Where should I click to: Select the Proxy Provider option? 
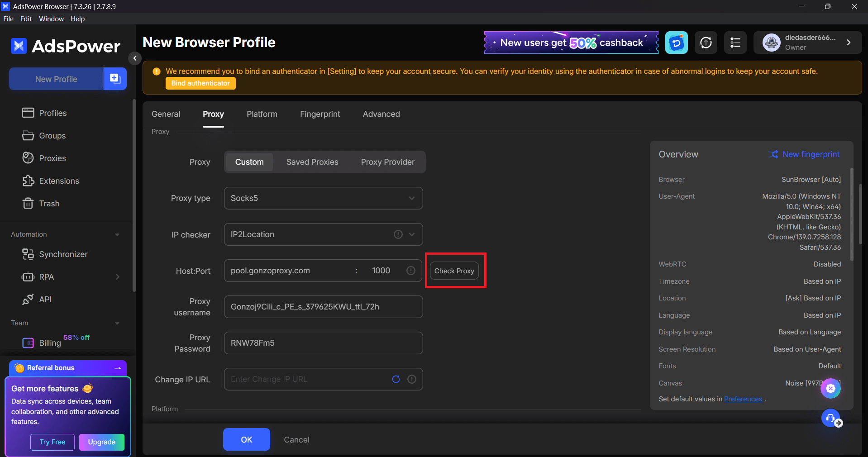(x=388, y=162)
